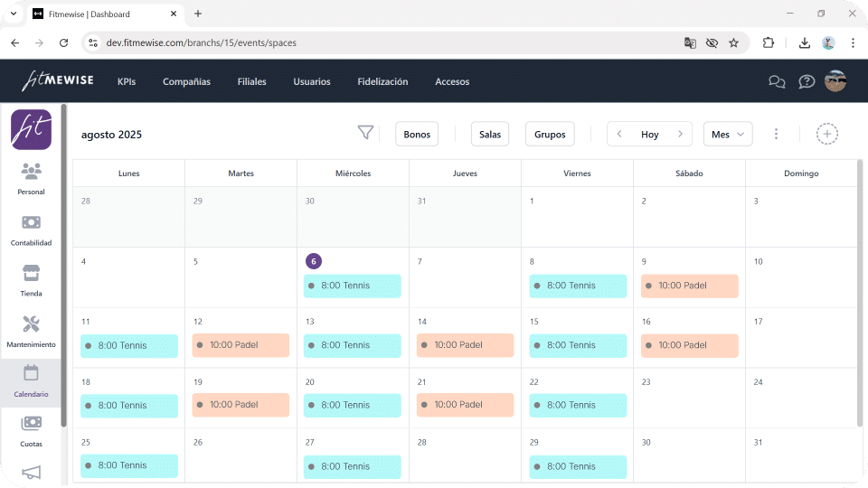Open the help question bubble icon
This screenshot has height=488, width=868.
click(807, 82)
